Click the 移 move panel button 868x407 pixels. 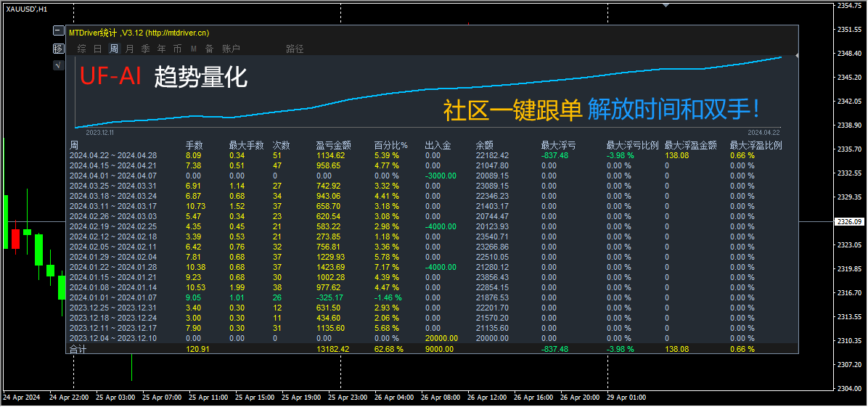(x=59, y=48)
